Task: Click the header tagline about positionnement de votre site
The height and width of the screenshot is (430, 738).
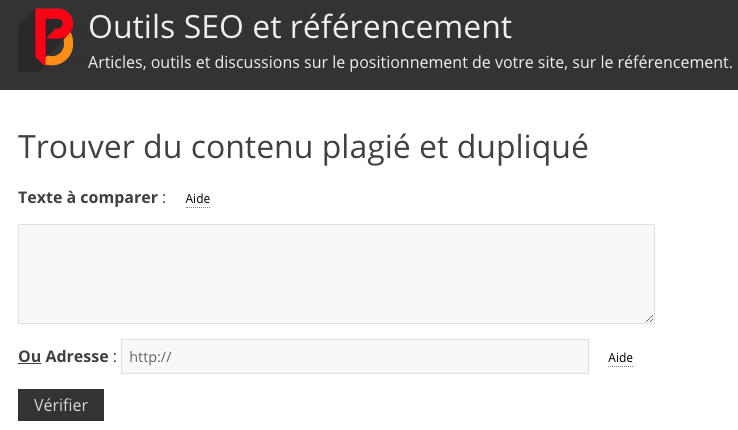Action: click(410, 63)
